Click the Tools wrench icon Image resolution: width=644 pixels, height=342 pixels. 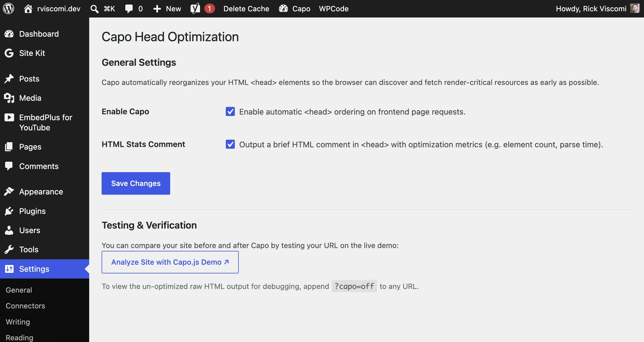(9, 249)
